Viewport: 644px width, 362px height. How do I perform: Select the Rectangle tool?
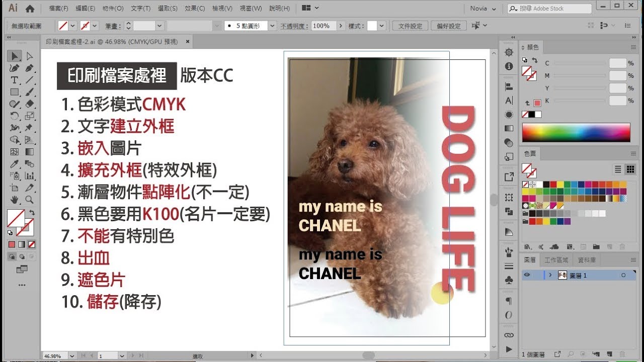pos(14,92)
